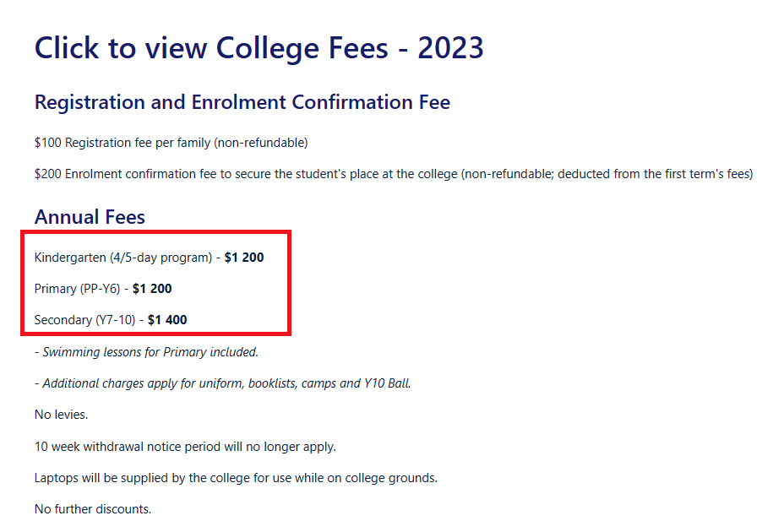Viewport: 784px width, 532px height.
Task: Click the No levies text
Action: click(61, 415)
